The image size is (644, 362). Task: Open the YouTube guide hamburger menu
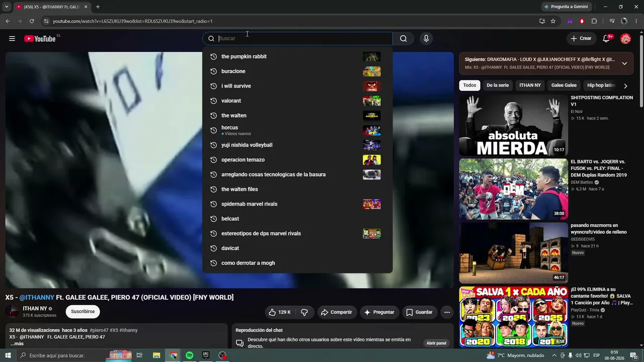pos(12,39)
